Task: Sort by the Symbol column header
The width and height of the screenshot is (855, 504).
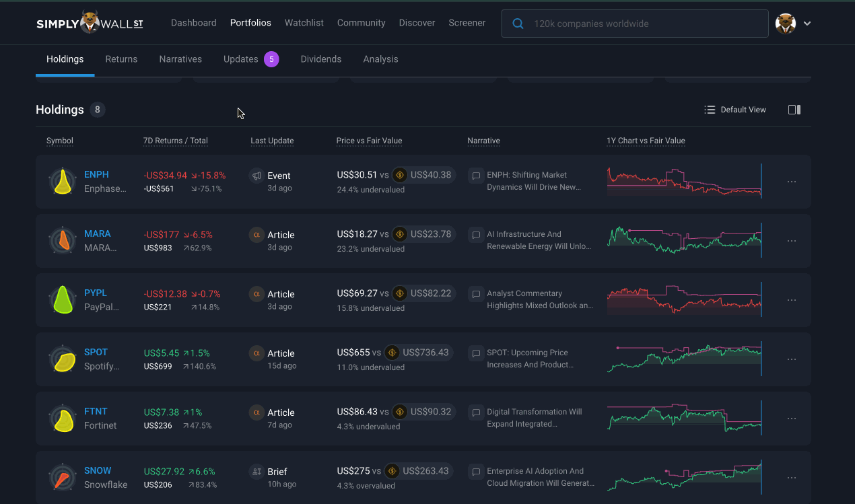Action: pyautogui.click(x=60, y=141)
